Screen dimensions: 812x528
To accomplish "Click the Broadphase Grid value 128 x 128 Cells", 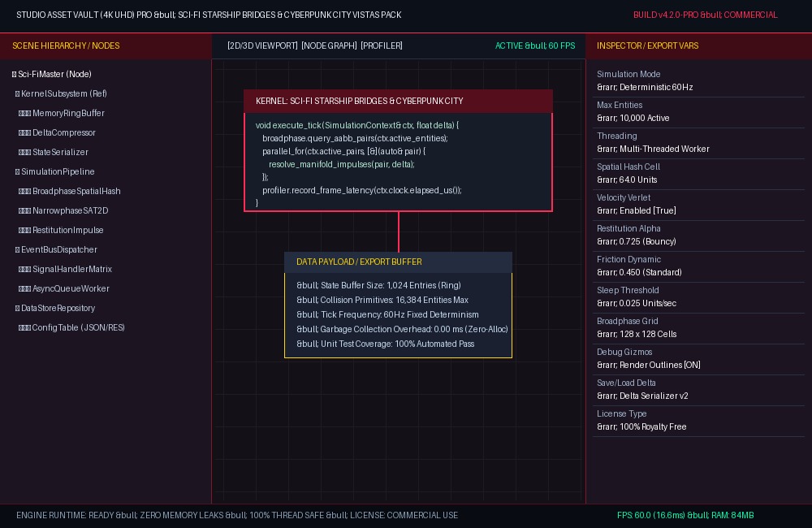I will click(637, 334).
